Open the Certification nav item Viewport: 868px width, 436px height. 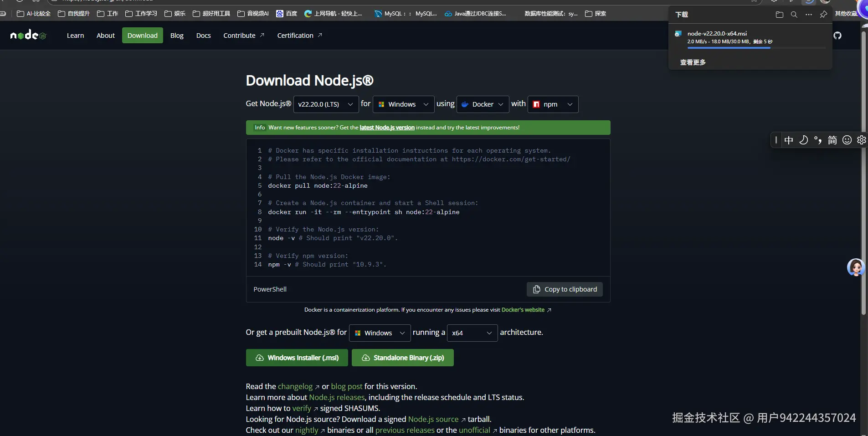click(300, 36)
